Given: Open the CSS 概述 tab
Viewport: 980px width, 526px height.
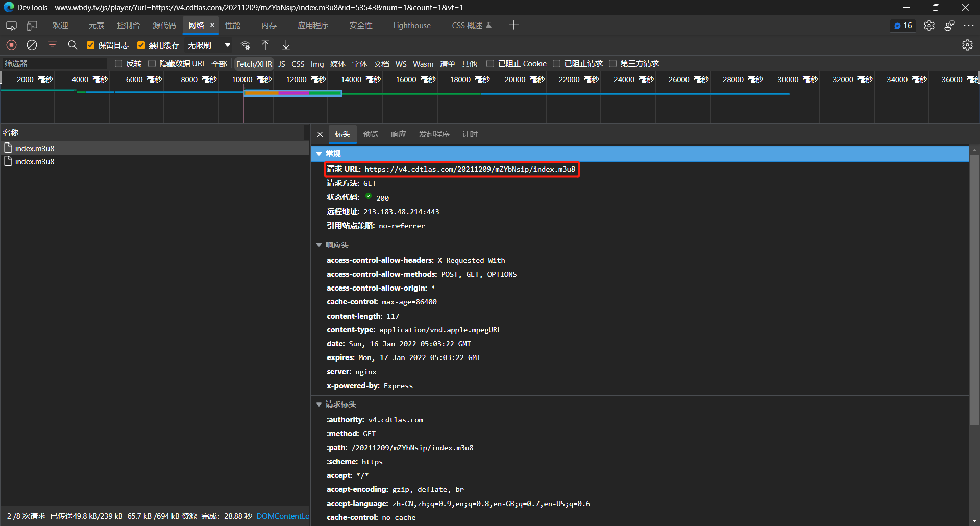Looking at the screenshot, I should [472, 26].
